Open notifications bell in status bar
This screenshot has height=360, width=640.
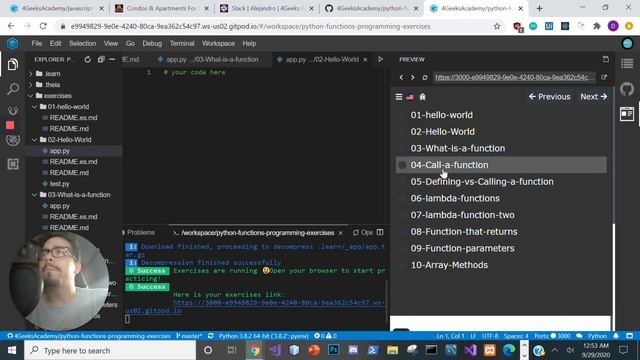click(x=616, y=336)
